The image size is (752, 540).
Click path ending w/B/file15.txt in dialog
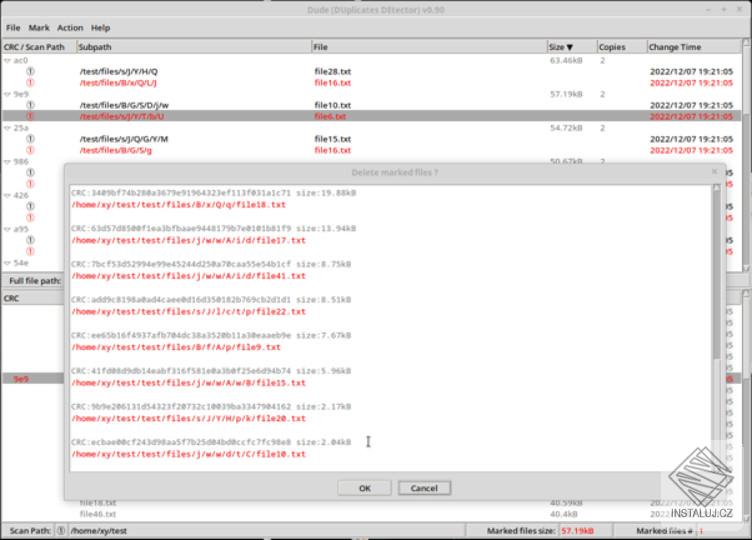click(188, 383)
